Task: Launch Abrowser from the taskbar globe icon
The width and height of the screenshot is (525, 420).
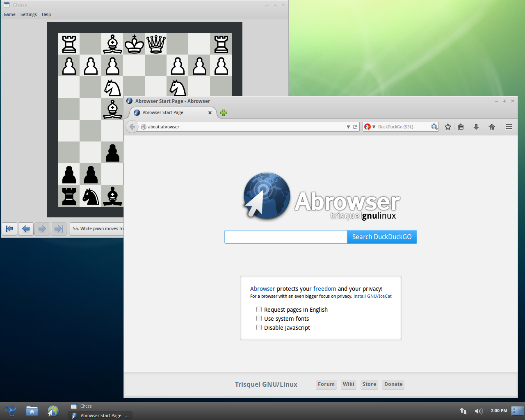Action: tap(53, 411)
